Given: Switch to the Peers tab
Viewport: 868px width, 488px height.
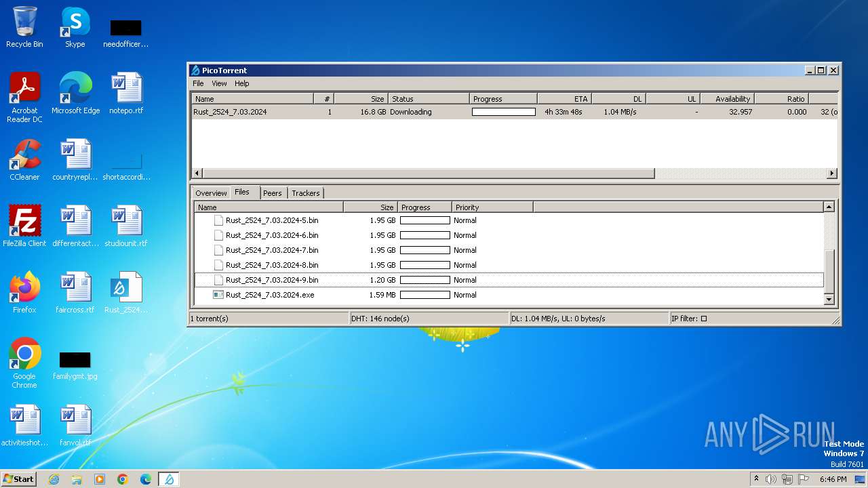Looking at the screenshot, I should pos(273,193).
